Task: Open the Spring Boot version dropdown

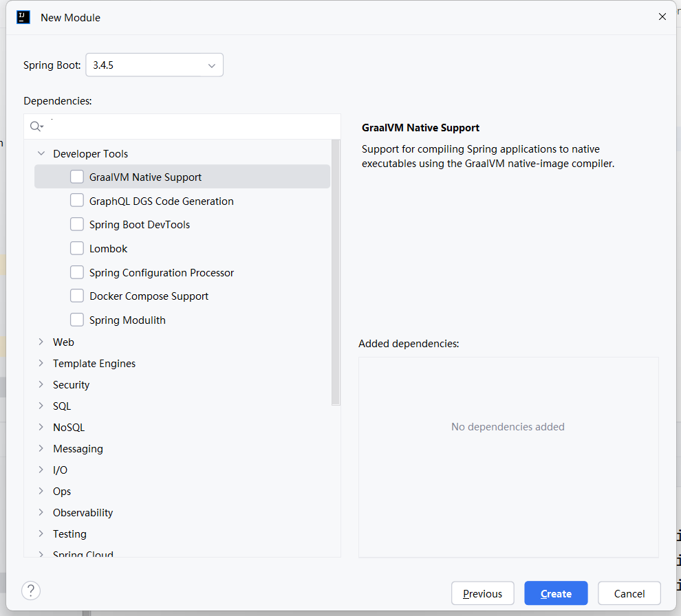Action: coord(154,65)
